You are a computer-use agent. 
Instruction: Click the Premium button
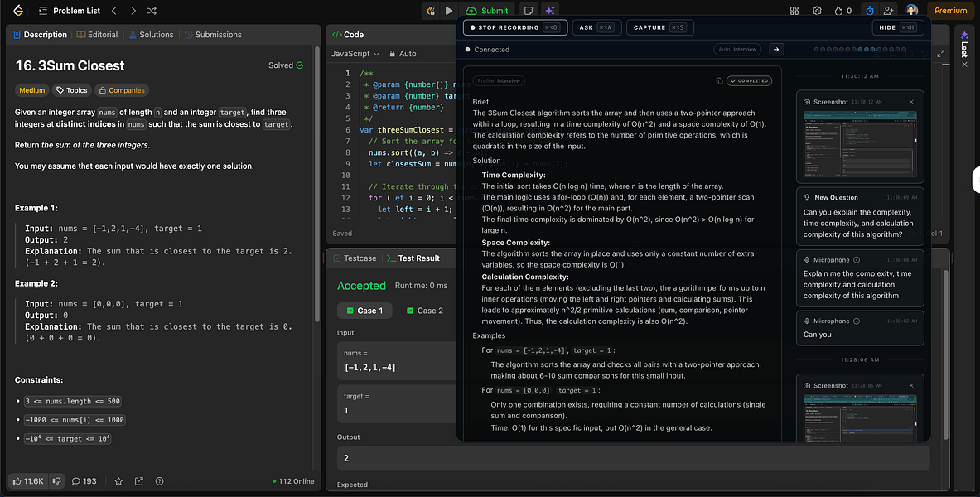[951, 11]
